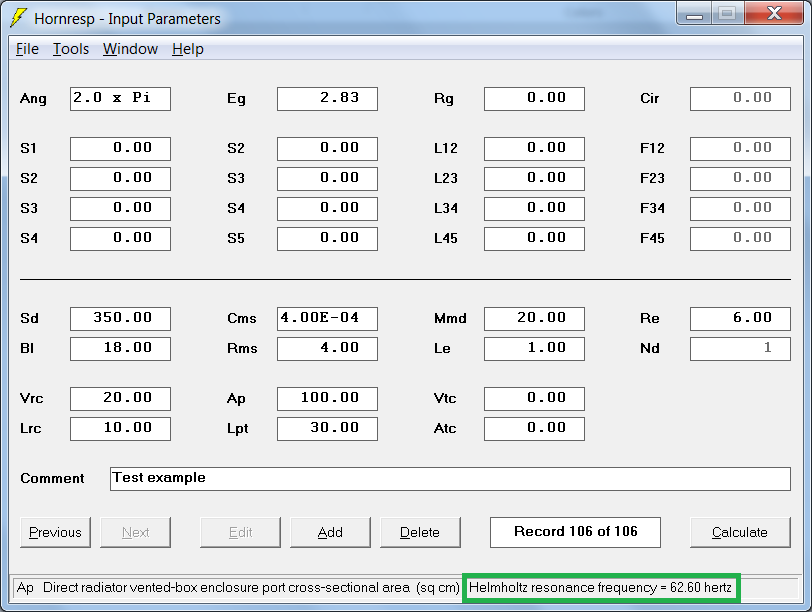This screenshot has height=612, width=812.
Task: Click the S2 field in the L23 row
Action: click(x=120, y=179)
